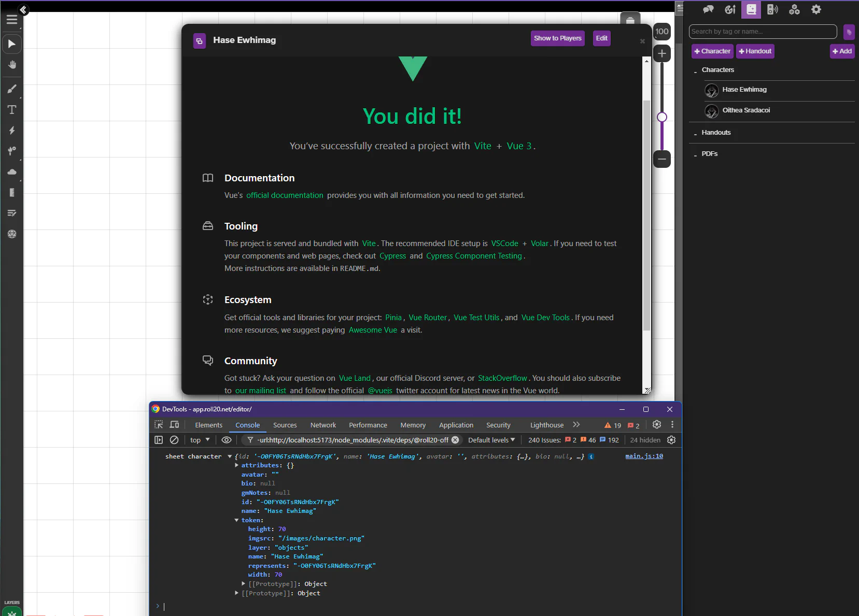The height and width of the screenshot is (616, 859).
Task: Open the Roll20 hamburger menu
Action: pos(12,20)
